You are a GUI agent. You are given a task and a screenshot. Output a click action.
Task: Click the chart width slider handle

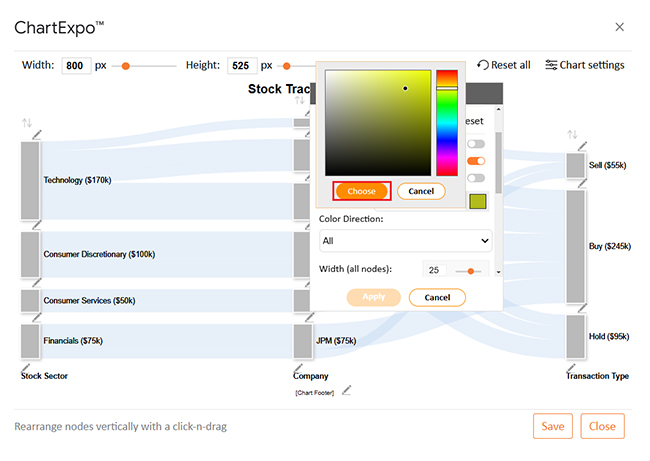(x=126, y=66)
